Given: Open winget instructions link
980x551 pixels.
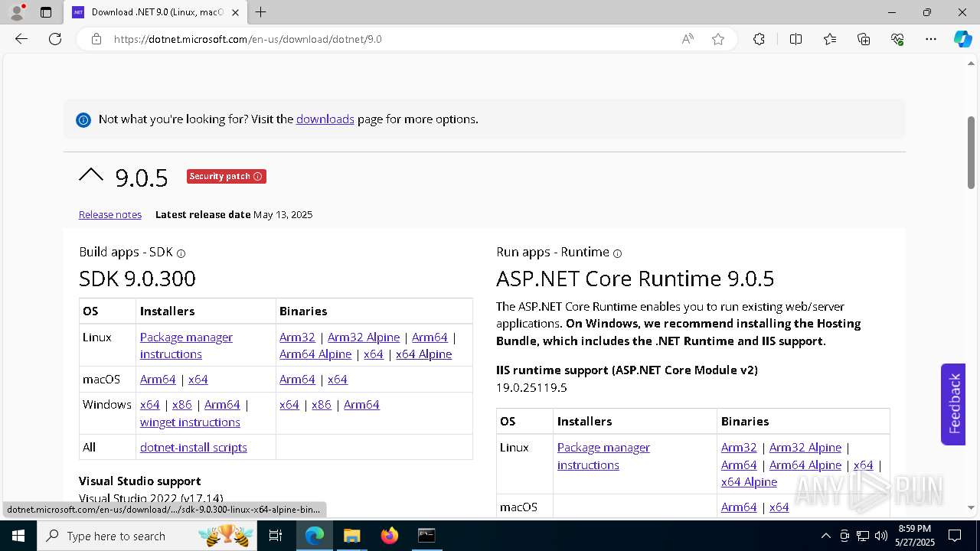Looking at the screenshot, I should 190,422.
